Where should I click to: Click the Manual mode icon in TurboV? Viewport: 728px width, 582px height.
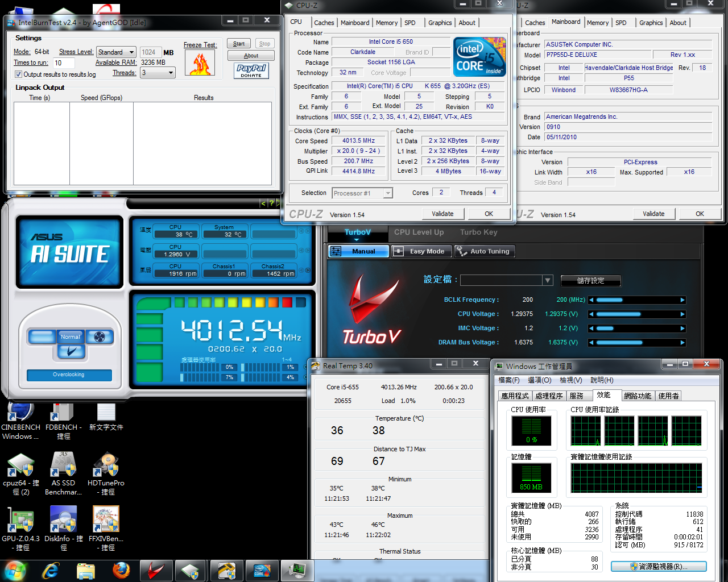[336, 251]
